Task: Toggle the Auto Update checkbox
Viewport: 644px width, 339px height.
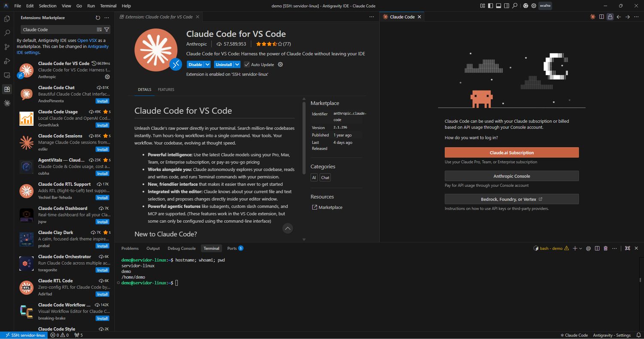Action: [x=247, y=64]
